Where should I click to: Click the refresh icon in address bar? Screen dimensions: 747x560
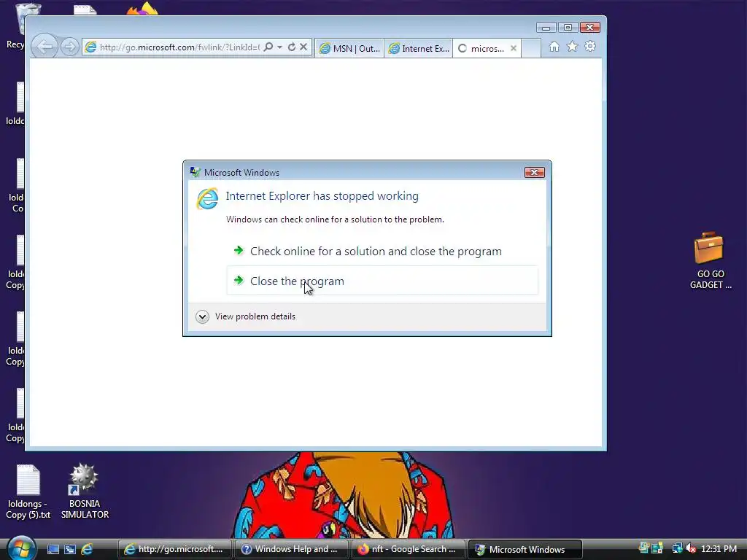click(292, 47)
